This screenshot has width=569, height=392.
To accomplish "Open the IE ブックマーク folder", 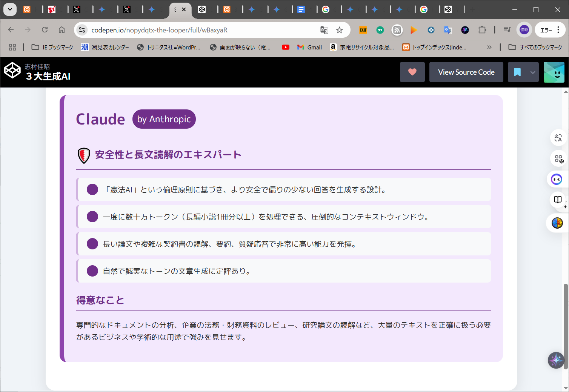I will point(52,47).
